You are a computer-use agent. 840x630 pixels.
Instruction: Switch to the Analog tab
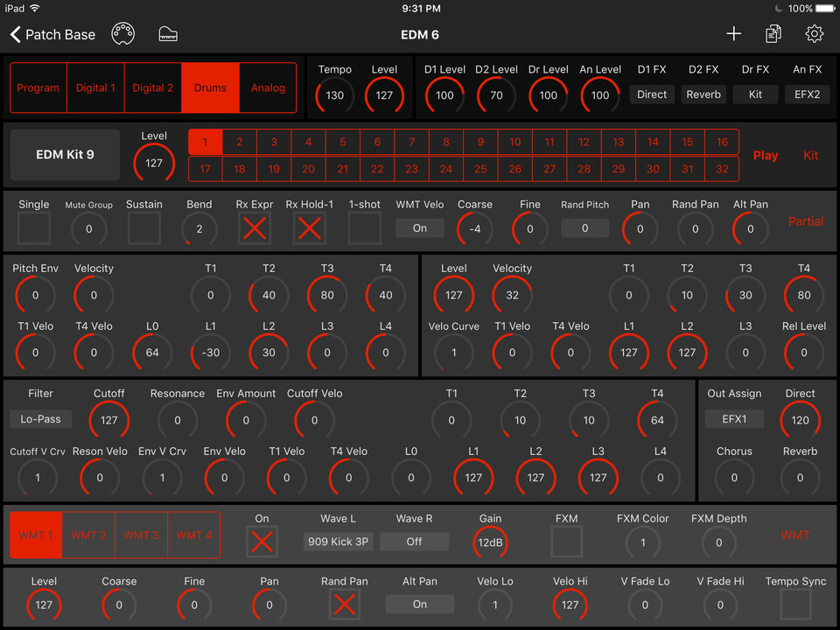(268, 87)
